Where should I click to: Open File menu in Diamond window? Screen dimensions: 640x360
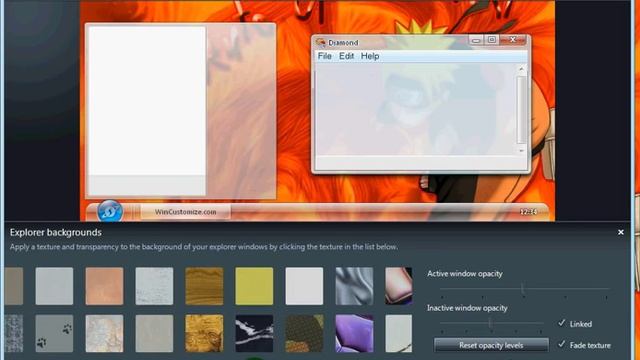(x=324, y=56)
